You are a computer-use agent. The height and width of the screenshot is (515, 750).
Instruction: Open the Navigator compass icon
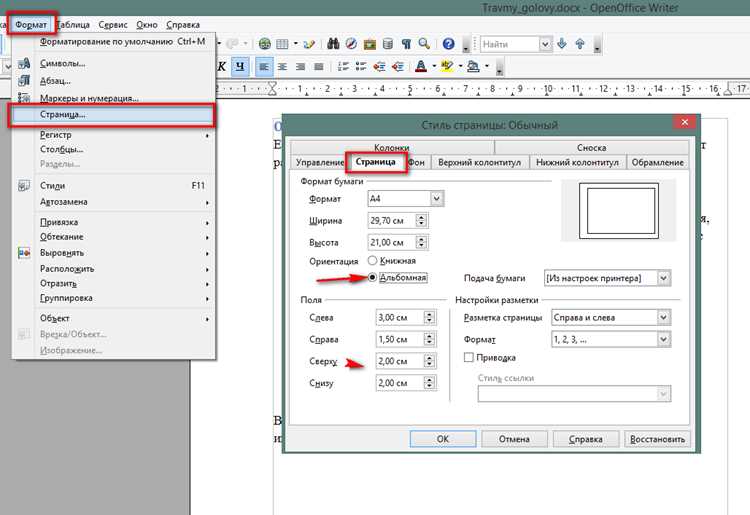pyautogui.click(x=352, y=44)
